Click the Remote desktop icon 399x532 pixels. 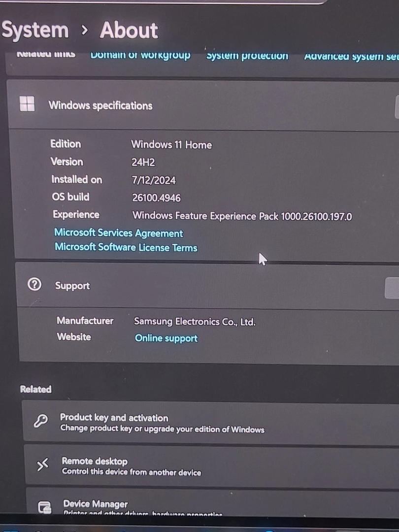(x=43, y=465)
